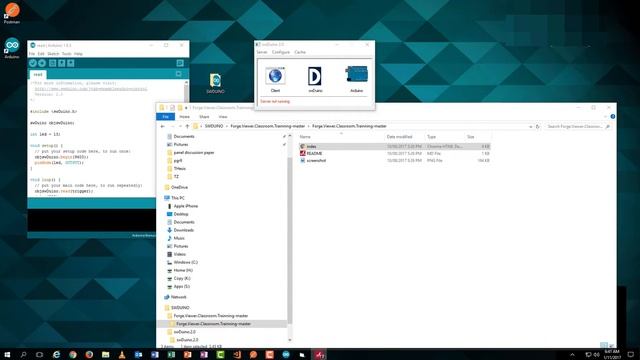The height and width of the screenshot is (360, 640).
Task: Click SW2UINO in the Explorer address breadcrumb
Action: point(214,127)
